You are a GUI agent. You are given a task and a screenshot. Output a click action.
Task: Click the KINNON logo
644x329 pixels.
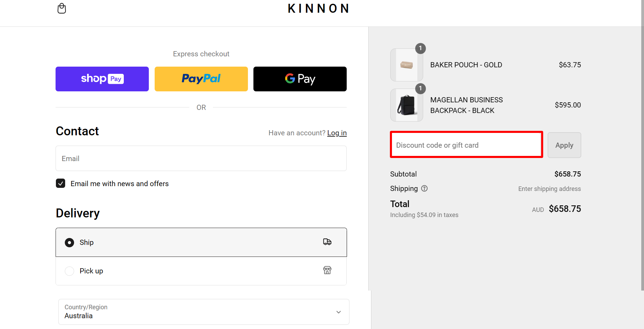click(318, 8)
